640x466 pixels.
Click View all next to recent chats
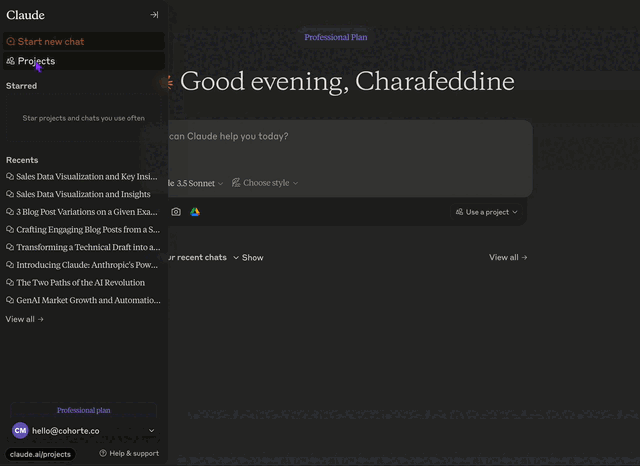[508, 257]
